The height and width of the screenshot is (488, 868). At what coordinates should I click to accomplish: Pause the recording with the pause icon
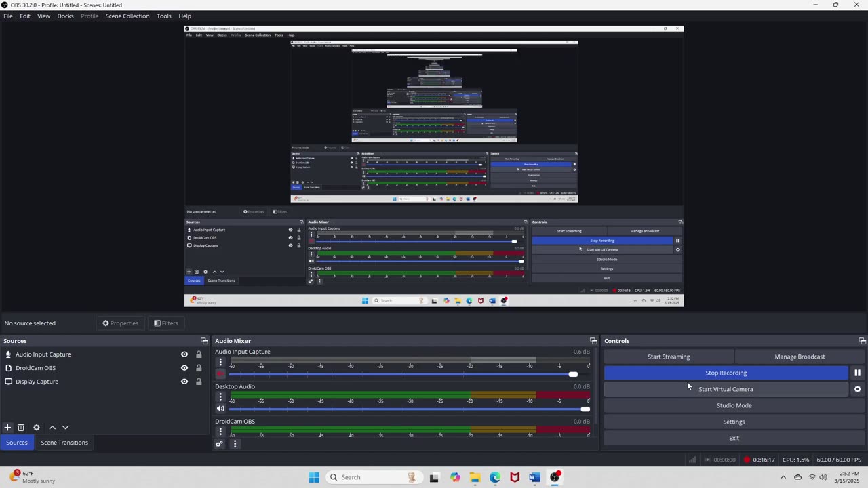pos(857,373)
